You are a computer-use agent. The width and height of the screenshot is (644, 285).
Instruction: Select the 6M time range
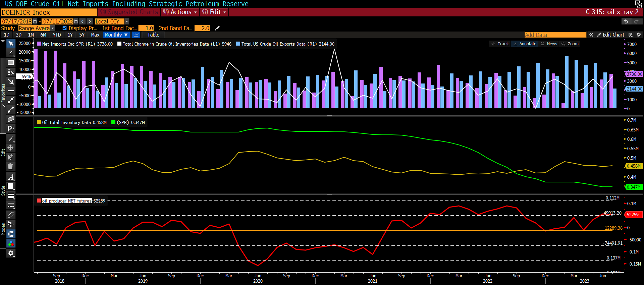point(43,35)
